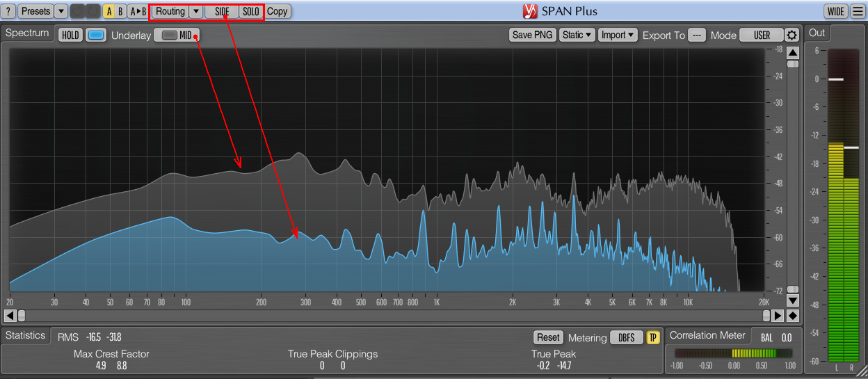Toggle SOLO for the channel group
Screen dimensions: 868x379
(x=250, y=11)
